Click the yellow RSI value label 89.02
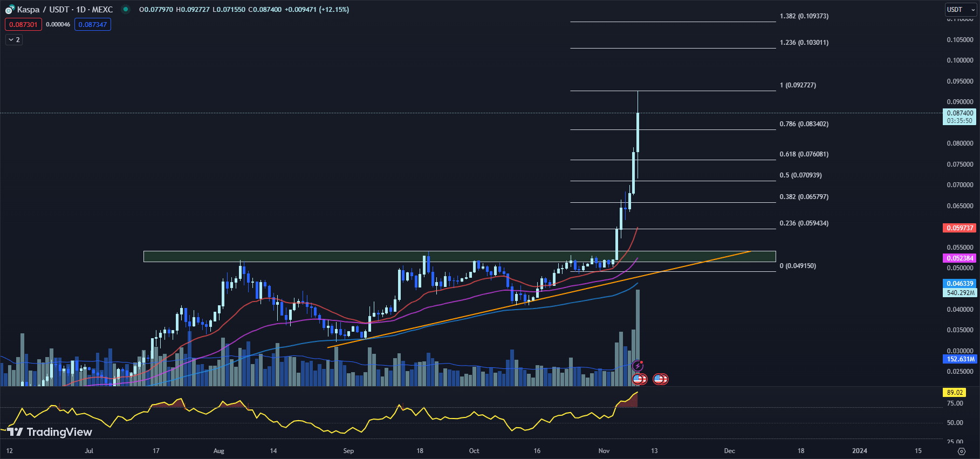The width and height of the screenshot is (980, 459). [954, 393]
